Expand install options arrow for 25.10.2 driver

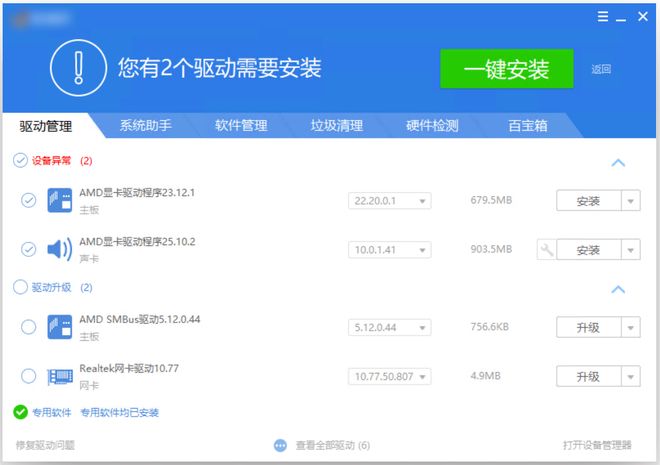click(631, 250)
